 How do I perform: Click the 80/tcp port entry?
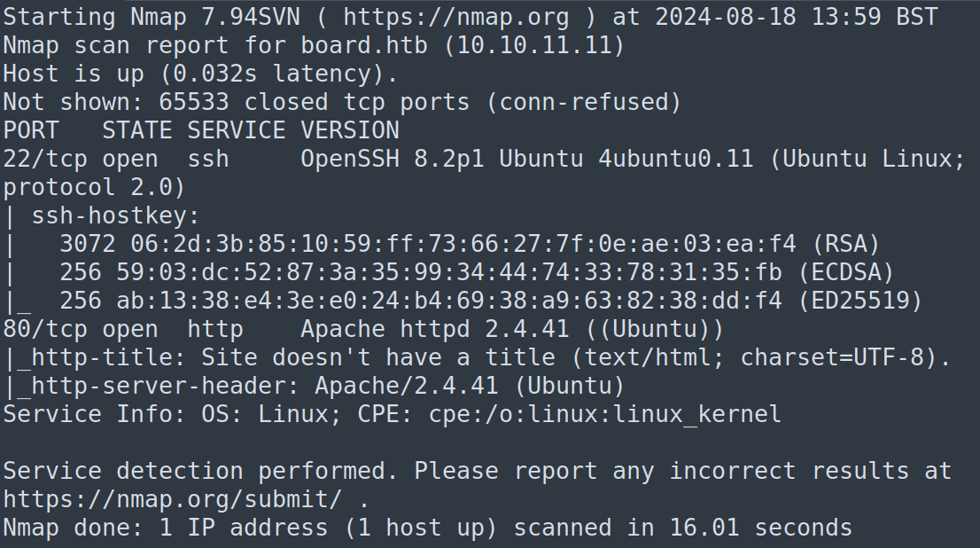pyautogui.click(x=44, y=329)
